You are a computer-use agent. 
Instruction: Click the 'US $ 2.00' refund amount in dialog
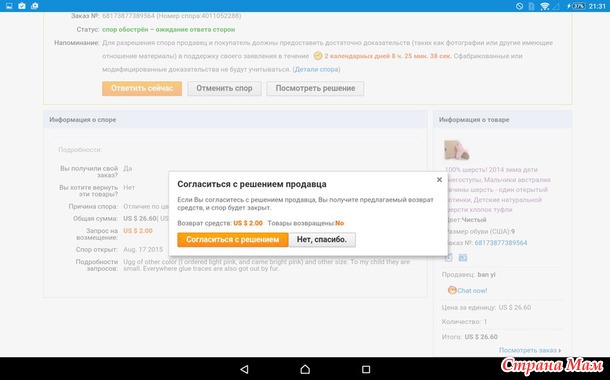[248, 223]
